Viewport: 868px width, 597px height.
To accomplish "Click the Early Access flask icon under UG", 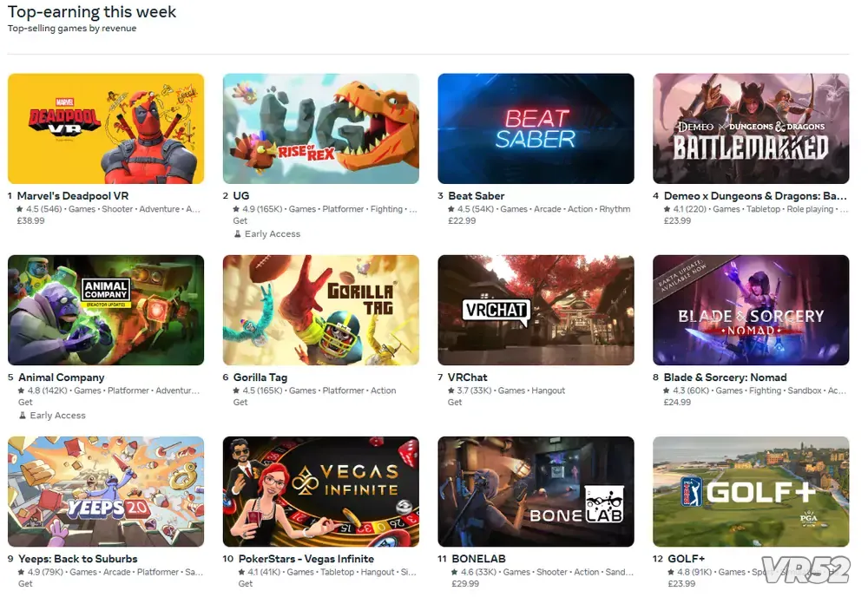I will click(238, 234).
